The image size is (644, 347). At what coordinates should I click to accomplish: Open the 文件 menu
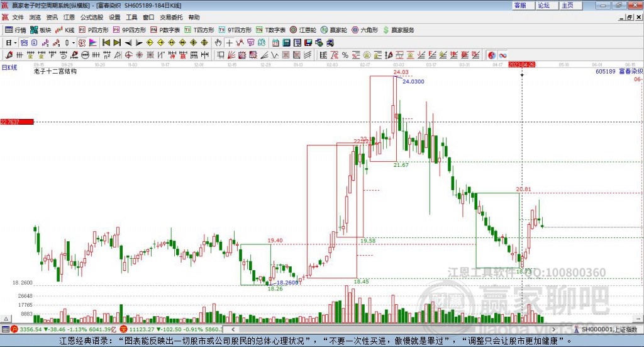click(x=18, y=17)
